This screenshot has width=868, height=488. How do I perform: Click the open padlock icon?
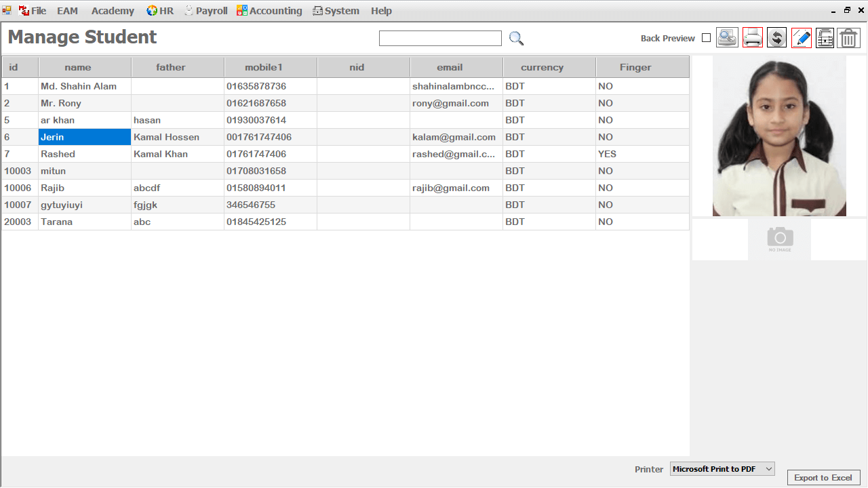tap(825, 38)
